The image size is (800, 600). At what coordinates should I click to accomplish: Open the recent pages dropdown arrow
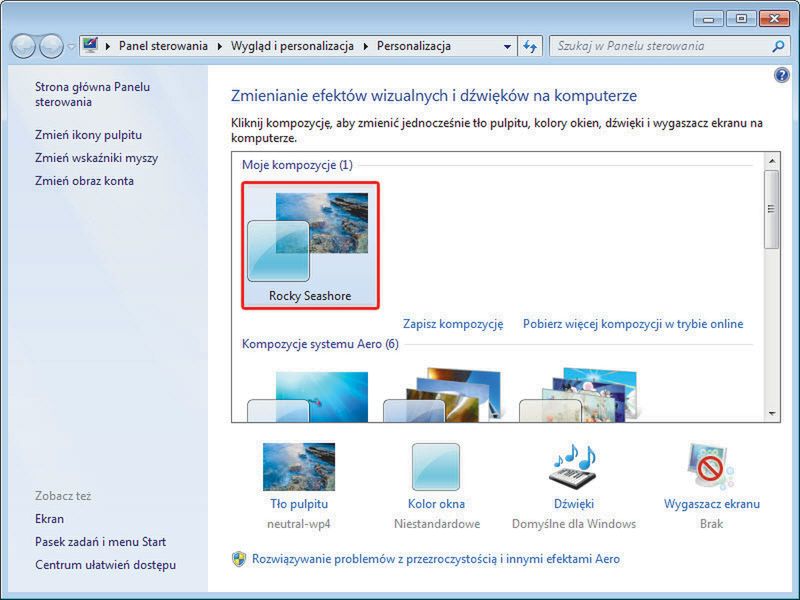pos(71,46)
